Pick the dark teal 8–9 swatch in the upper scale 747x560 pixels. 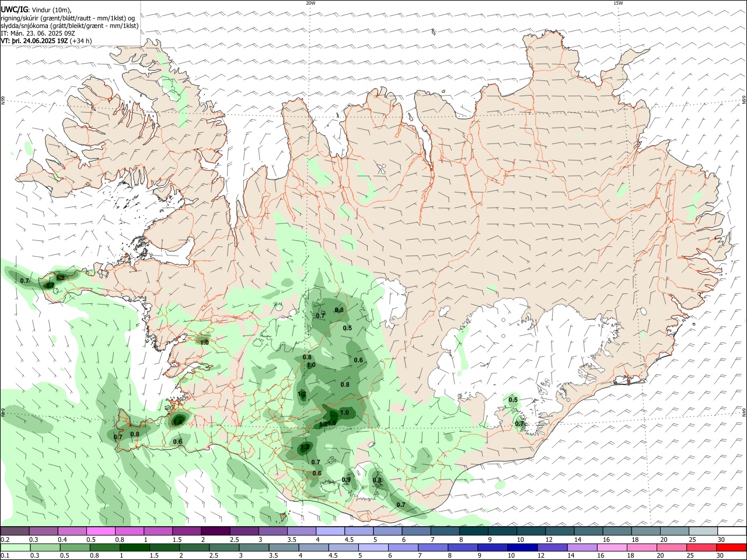[x=473, y=531]
